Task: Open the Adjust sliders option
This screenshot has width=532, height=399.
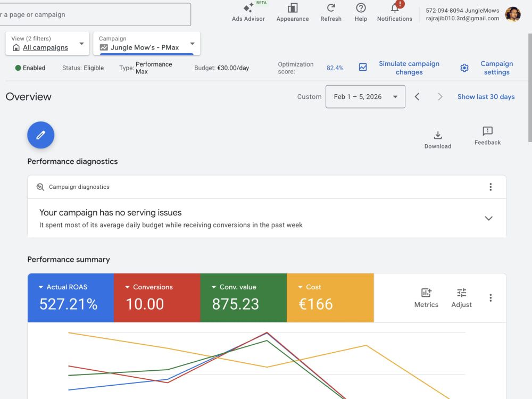Action: (x=461, y=298)
